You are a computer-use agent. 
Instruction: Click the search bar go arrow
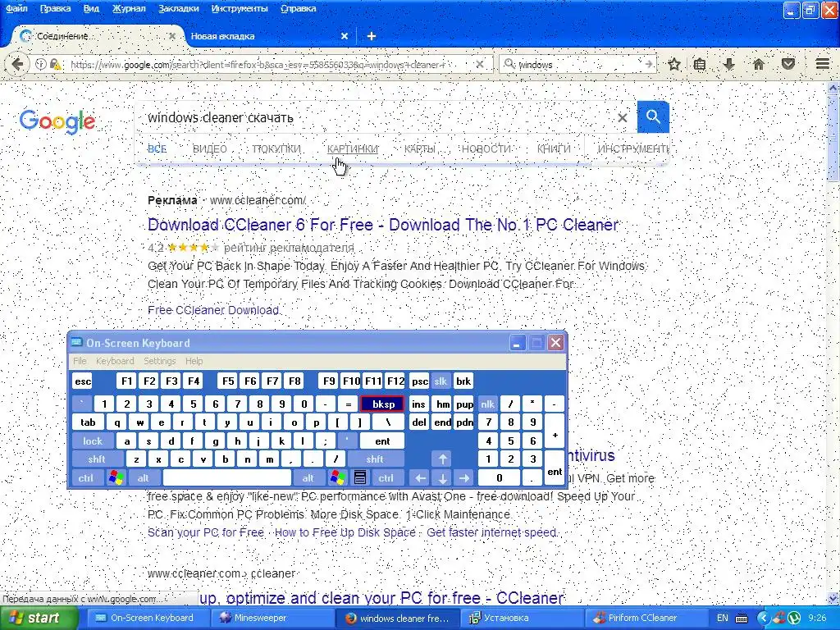coord(649,64)
